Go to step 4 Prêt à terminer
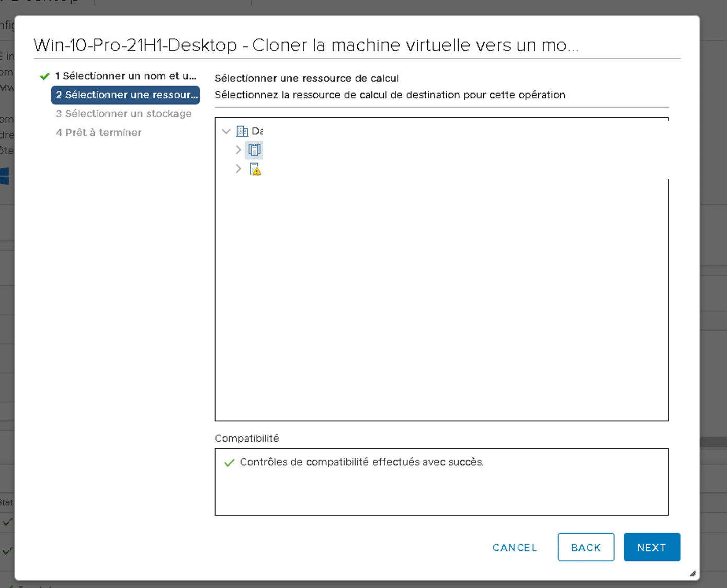 98,132
